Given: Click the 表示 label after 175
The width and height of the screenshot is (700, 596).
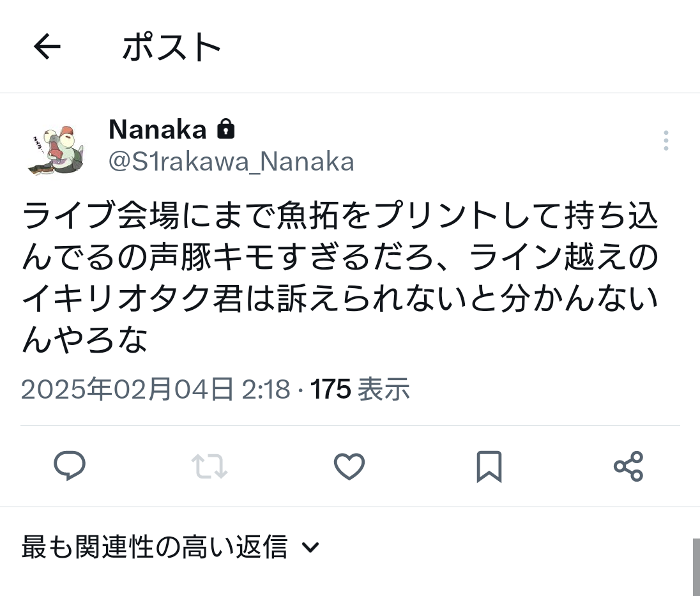Looking at the screenshot, I should click(x=384, y=389).
